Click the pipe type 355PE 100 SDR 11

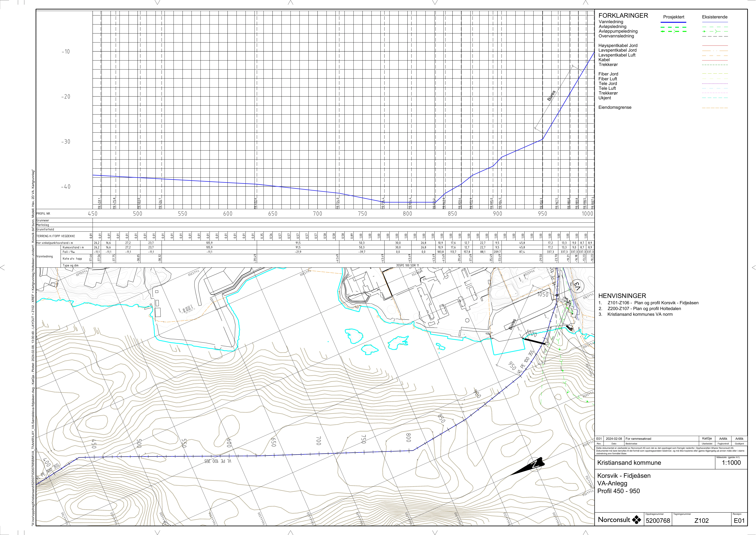click(408, 265)
